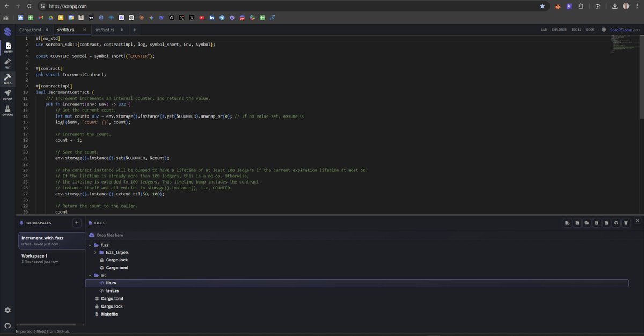Screen dimensions: 644x336
Task: Open settings gear at sidebar bottom
Action: click(x=8, y=310)
